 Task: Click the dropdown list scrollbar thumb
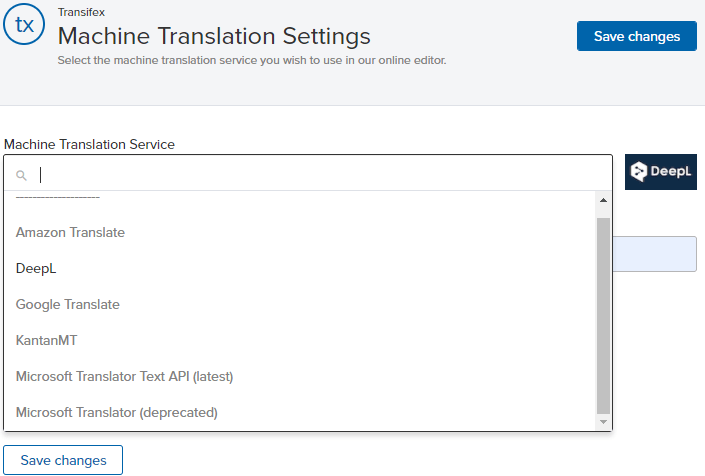tap(603, 316)
